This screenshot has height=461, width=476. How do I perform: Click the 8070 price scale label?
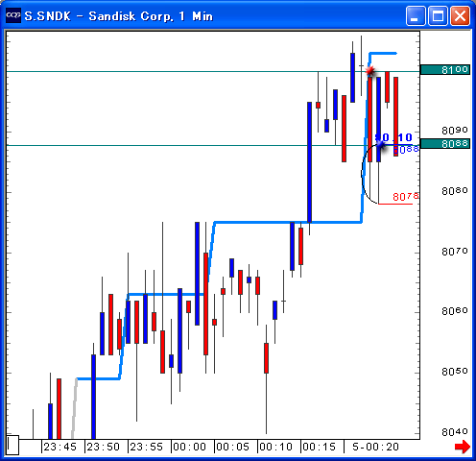(455, 252)
